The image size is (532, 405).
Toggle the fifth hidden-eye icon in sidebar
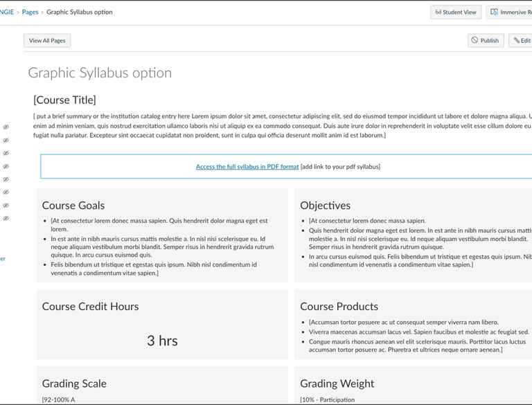[6, 180]
